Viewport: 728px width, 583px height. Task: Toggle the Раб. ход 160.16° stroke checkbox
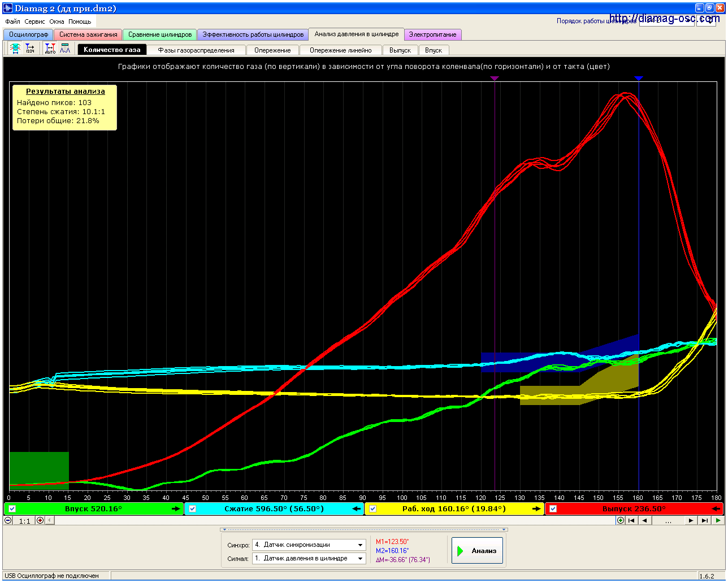point(372,509)
